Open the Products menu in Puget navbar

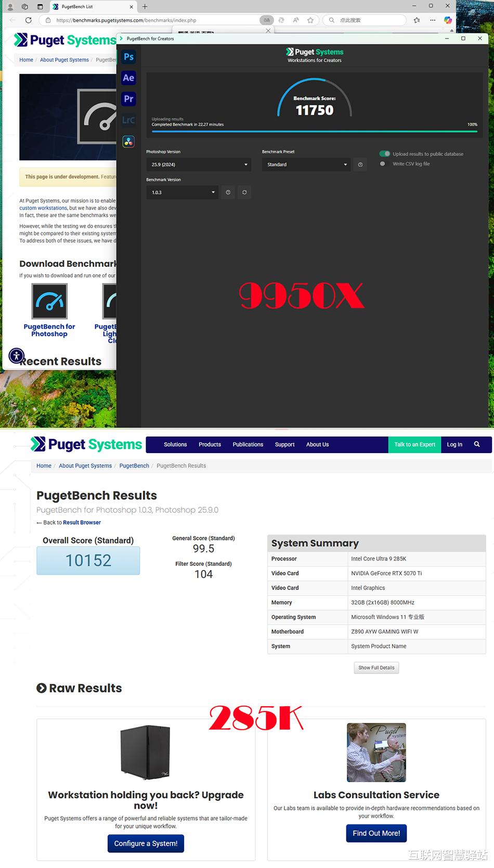coord(210,445)
